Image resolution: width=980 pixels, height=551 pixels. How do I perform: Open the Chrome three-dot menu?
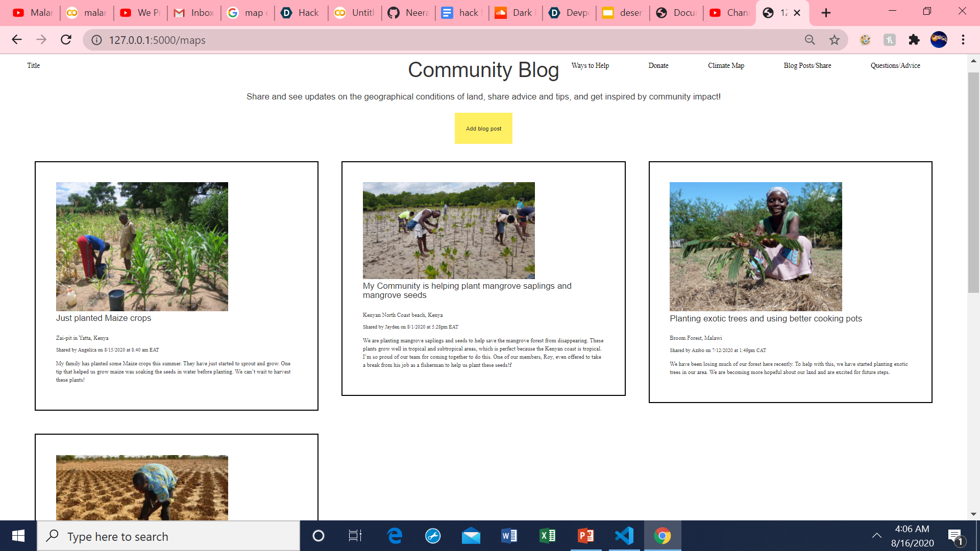click(x=963, y=40)
